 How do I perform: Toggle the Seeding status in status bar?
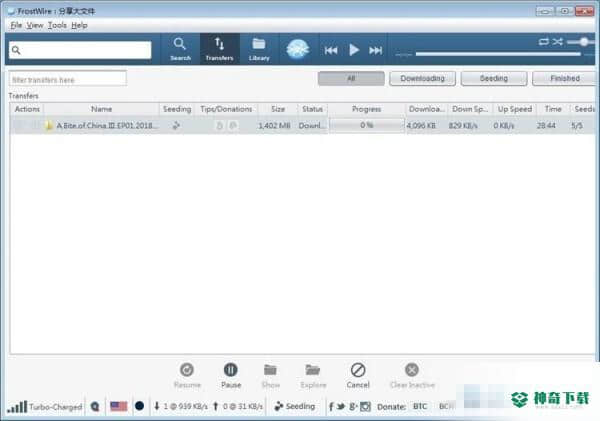point(295,406)
